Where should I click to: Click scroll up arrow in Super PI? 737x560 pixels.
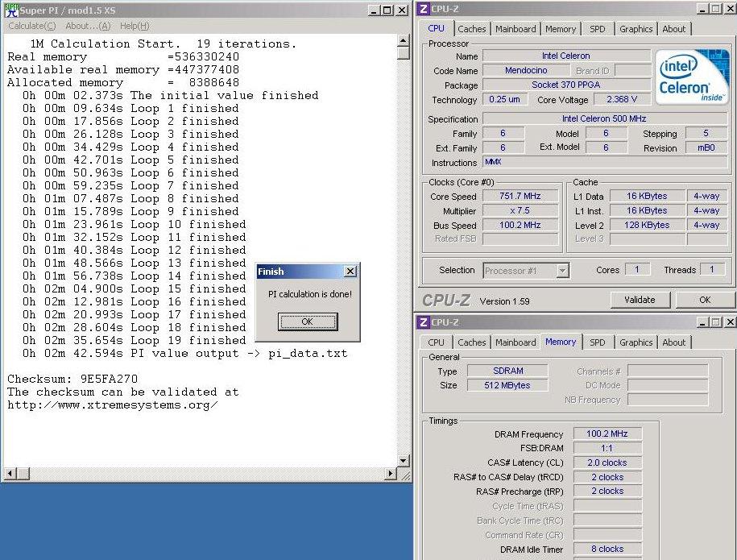tap(403, 41)
